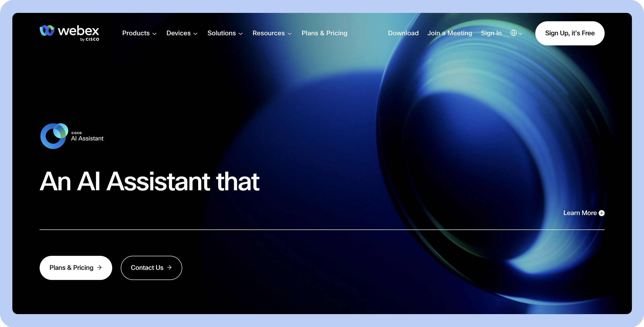Open the Resources dropdown

272,33
